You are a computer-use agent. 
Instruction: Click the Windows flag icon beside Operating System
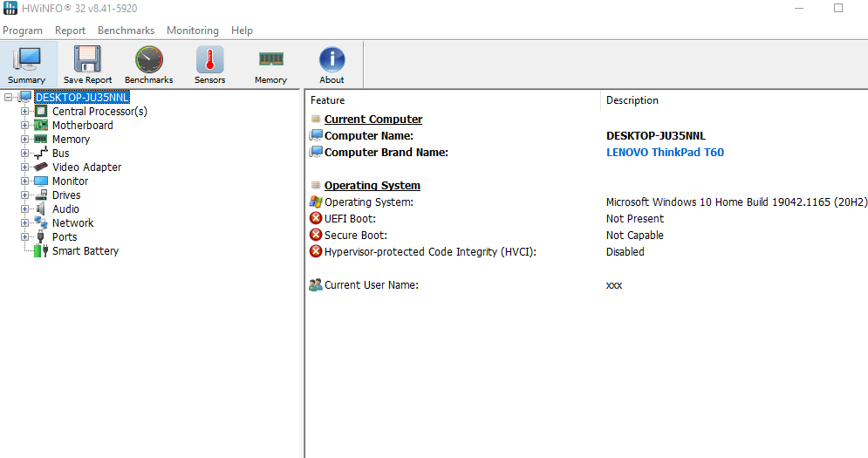pyautogui.click(x=316, y=202)
